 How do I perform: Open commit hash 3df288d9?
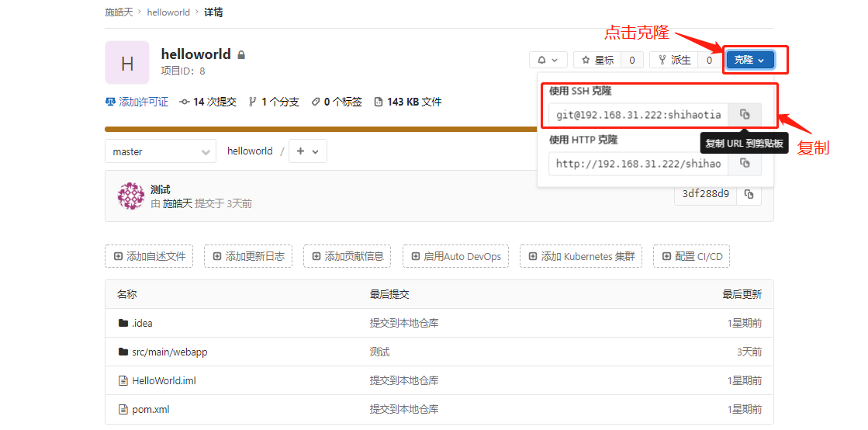tap(705, 194)
